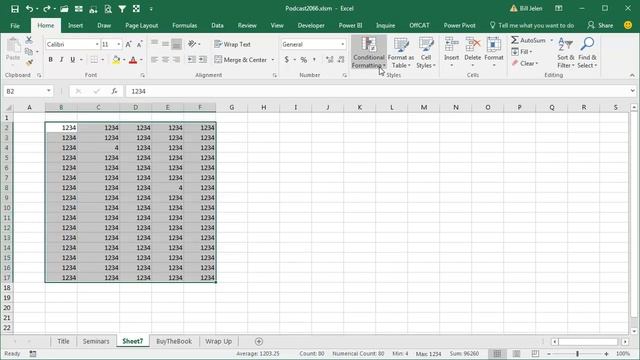Switch to the Data ribbon tab
Screen dimensions: 640x360
point(217,25)
